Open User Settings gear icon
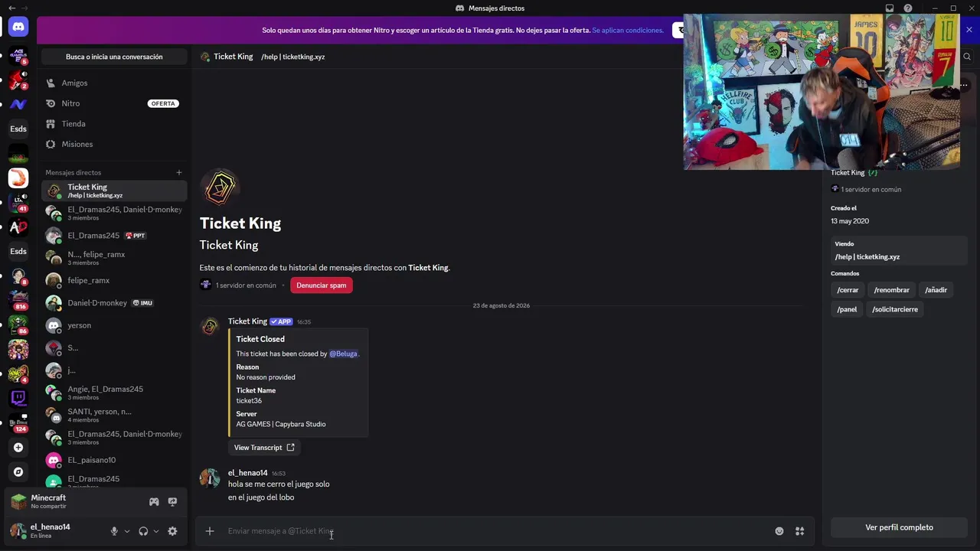The width and height of the screenshot is (980, 551). (172, 531)
